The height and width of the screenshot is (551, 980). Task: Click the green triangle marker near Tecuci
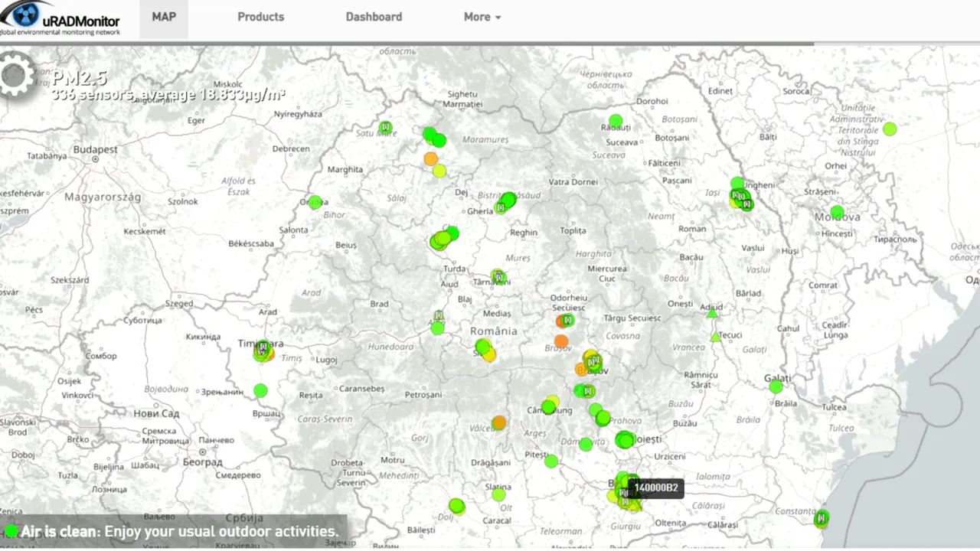pyautogui.click(x=715, y=337)
